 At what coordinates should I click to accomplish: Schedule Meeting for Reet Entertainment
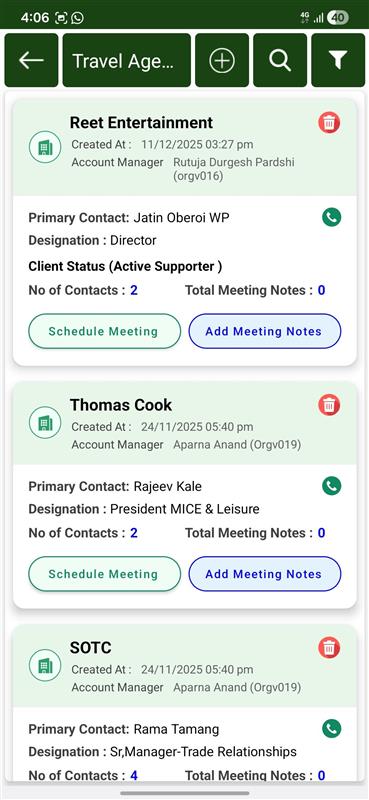[x=104, y=331]
